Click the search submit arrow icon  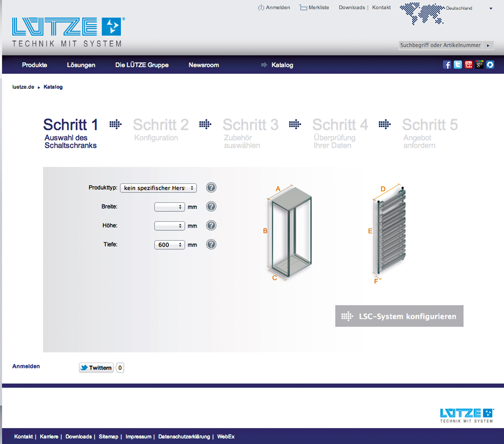pos(488,46)
